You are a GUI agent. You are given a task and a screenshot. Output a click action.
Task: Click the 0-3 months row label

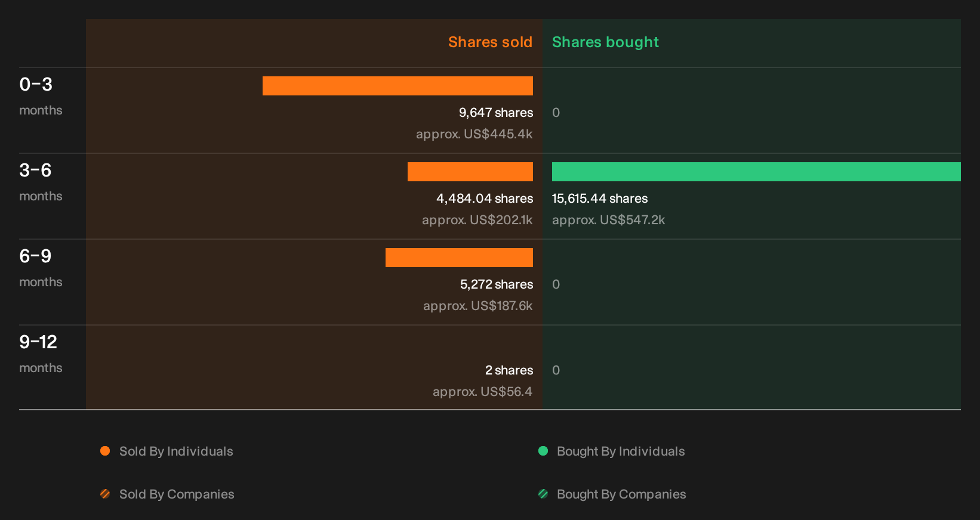point(41,97)
